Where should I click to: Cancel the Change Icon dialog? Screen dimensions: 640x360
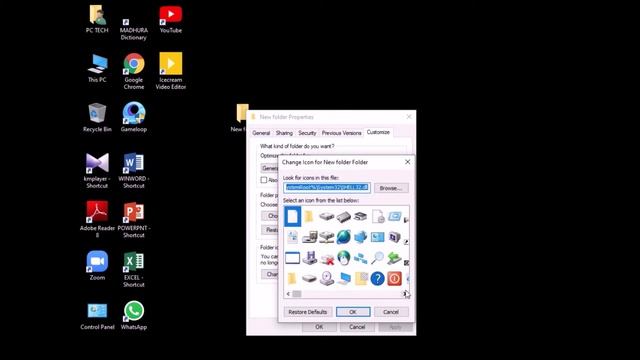pos(391,312)
